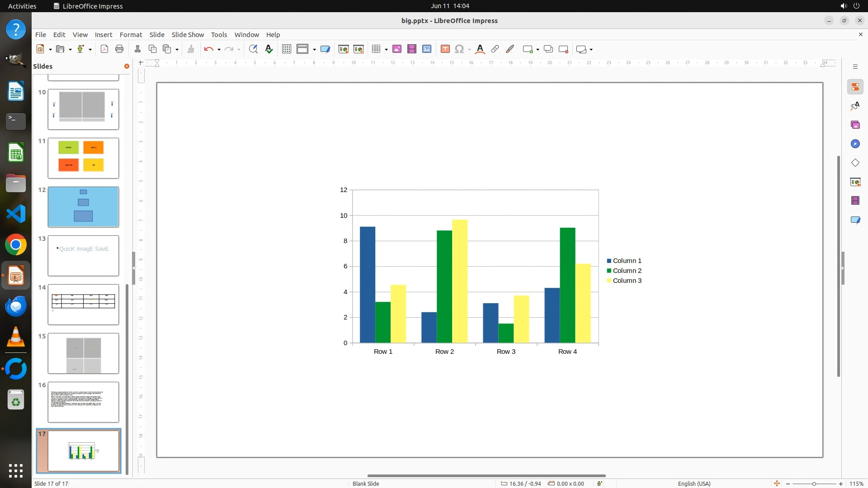Expand the Display Views dropdown arrow

click(314, 49)
